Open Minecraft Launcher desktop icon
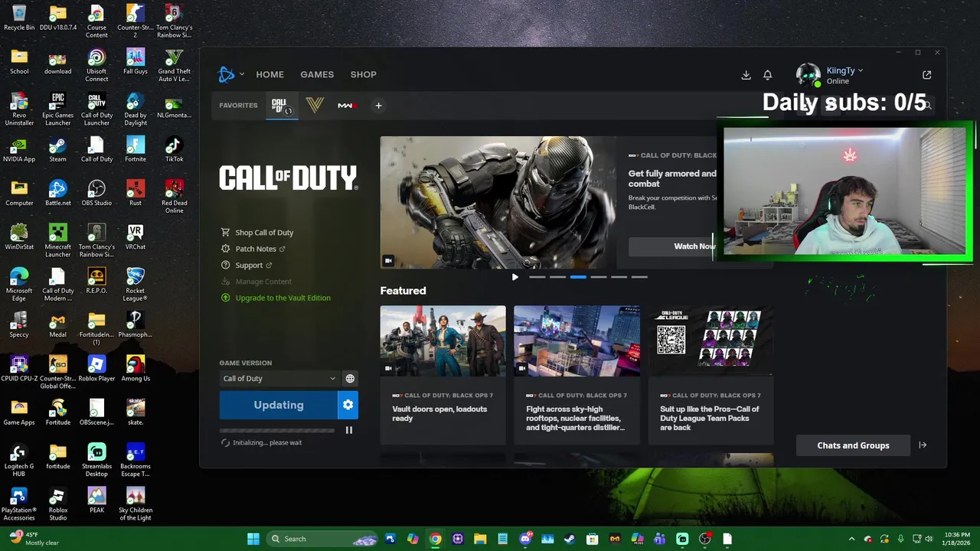The height and width of the screenshot is (551, 980). (57, 240)
